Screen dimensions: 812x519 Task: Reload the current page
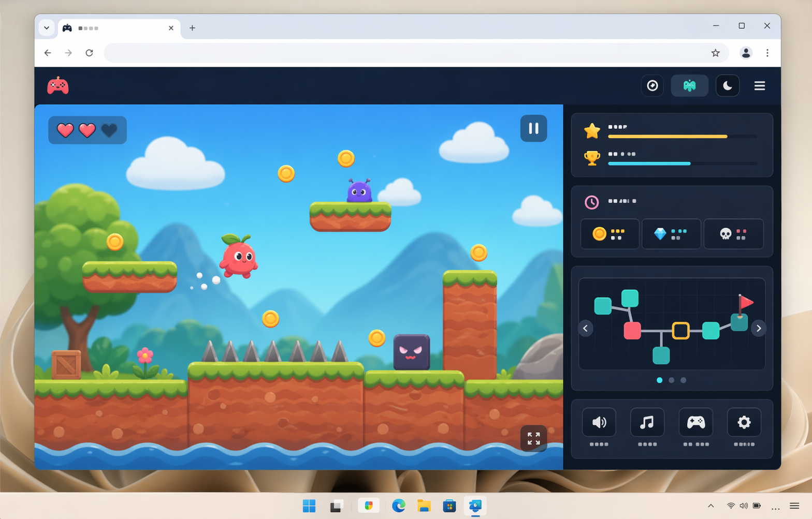pyautogui.click(x=89, y=53)
